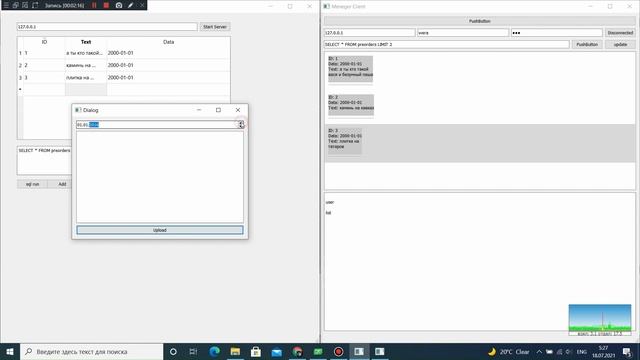
Task: Click the sql run button
Action: click(32, 184)
